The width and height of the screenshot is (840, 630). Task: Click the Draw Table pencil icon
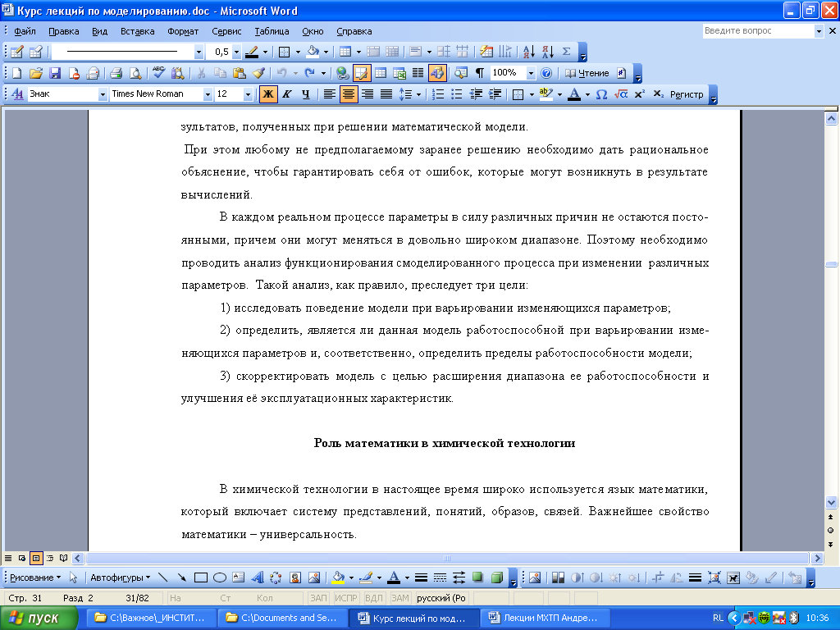[17, 52]
